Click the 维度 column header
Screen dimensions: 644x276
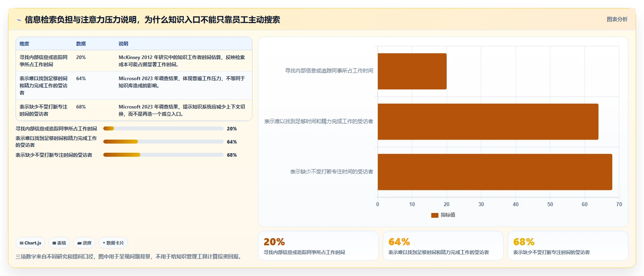pyautogui.click(x=24, y=44)
